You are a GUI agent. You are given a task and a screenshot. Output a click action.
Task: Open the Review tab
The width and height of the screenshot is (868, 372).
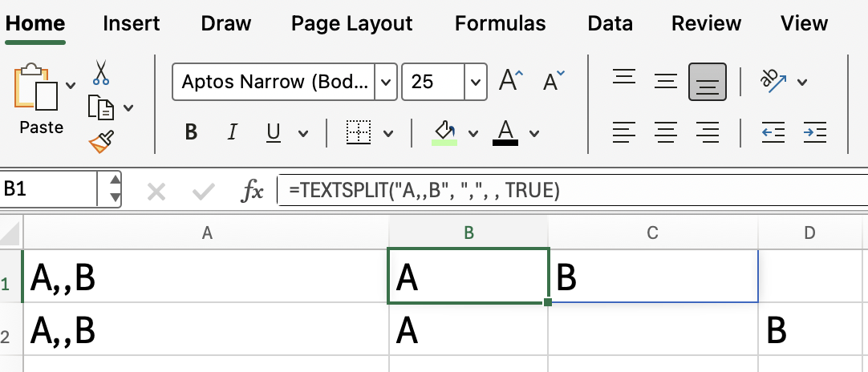[x=707, y=23]
